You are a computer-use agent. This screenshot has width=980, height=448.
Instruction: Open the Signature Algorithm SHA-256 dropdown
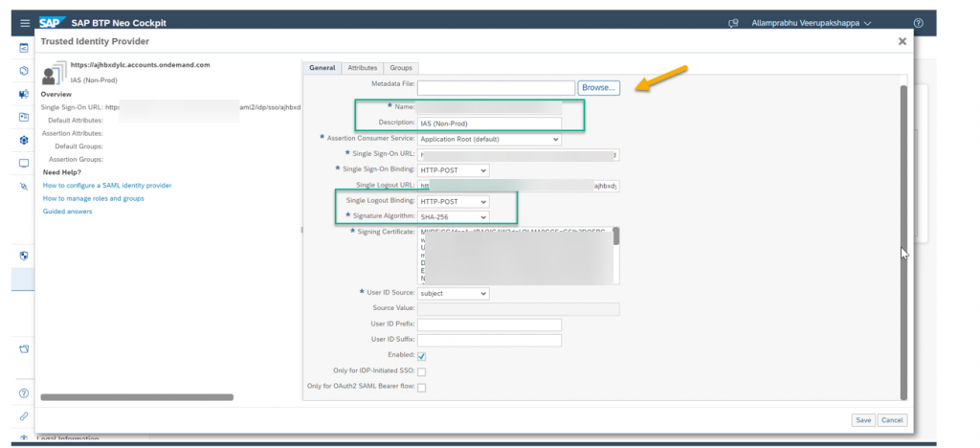click(x=453, y=216)
